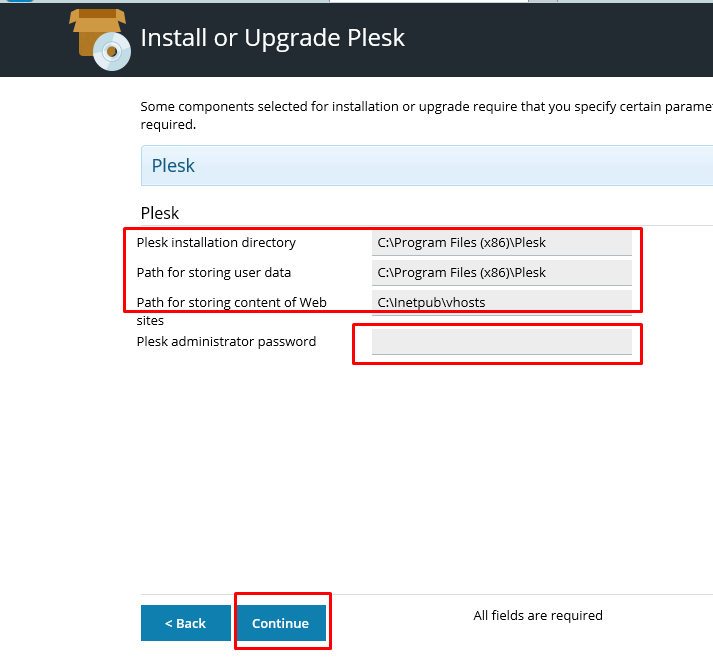Viewport: 713px width, 663px height.
Task: Focus the Plesk administrator password field
Action: click(x=501, y=342)
